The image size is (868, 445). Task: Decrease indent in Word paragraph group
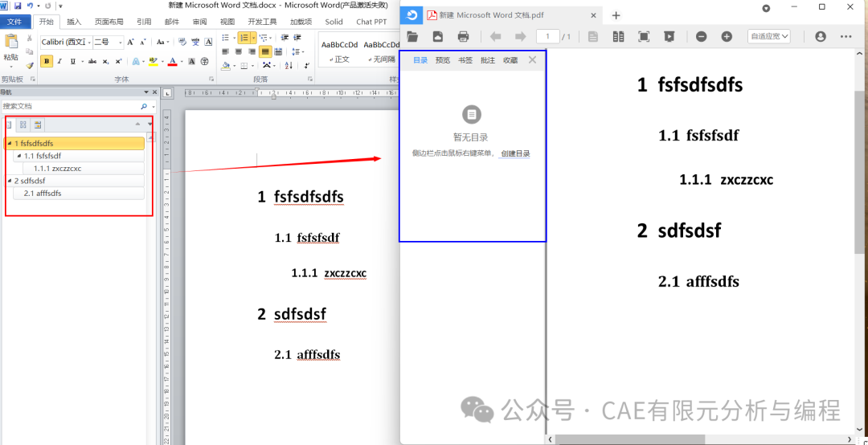285,38
